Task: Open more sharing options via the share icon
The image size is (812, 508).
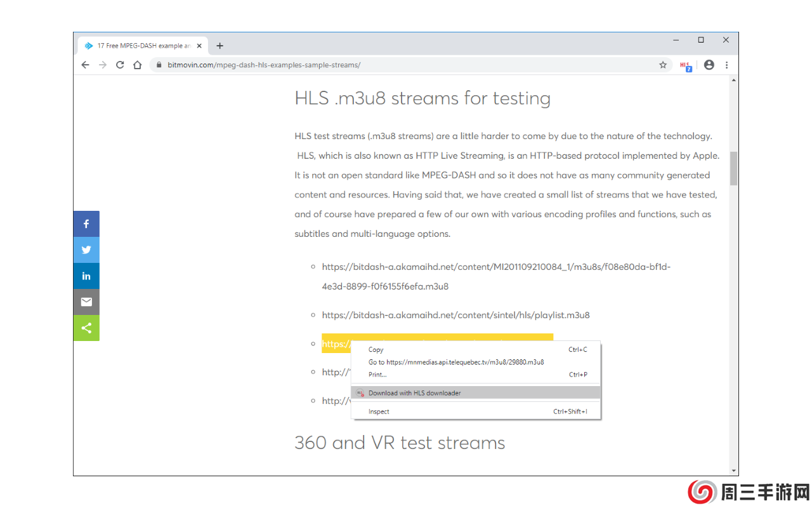Action: 86,328
